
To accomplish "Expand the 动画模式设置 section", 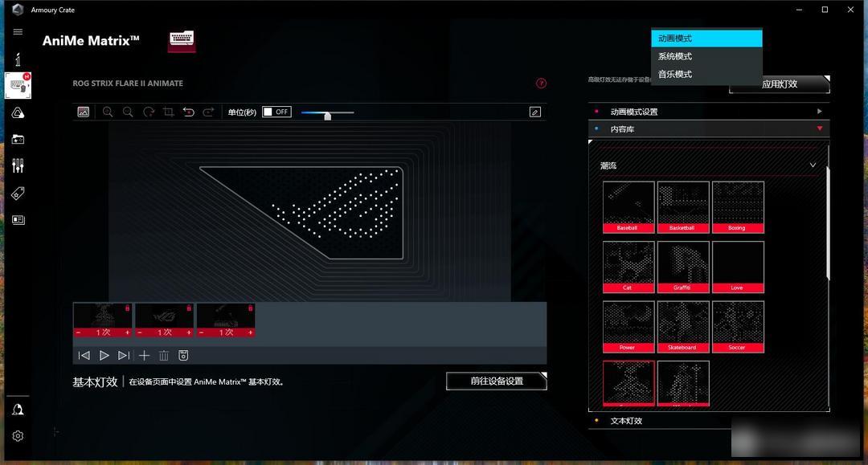I will (709, 112).
